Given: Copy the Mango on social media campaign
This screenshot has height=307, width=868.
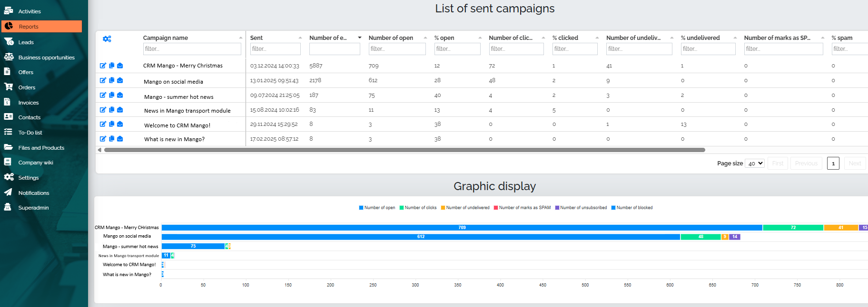Looking at the screenshot, I should pyautogui.click(x=111, y=80).
